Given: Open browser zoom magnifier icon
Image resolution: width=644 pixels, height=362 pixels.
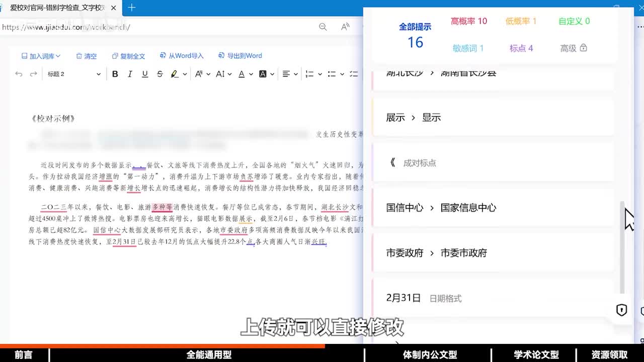Looking at the screenshot, I should pos(323,27).
